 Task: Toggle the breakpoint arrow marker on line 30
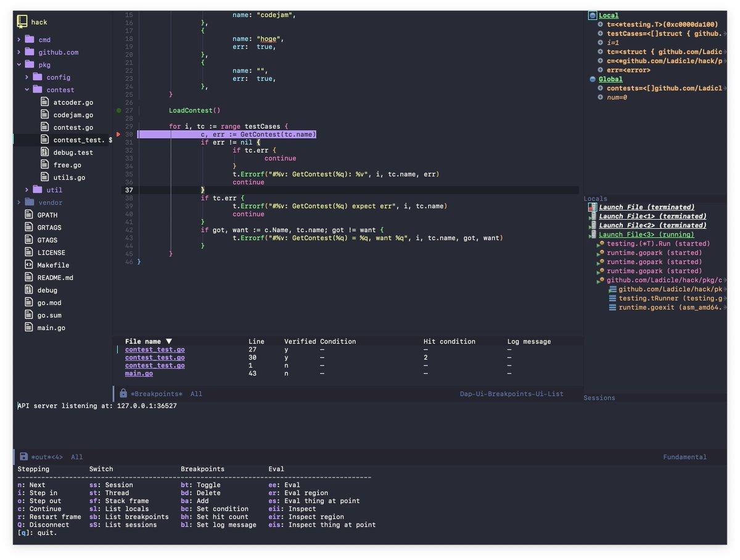(119, 134)
